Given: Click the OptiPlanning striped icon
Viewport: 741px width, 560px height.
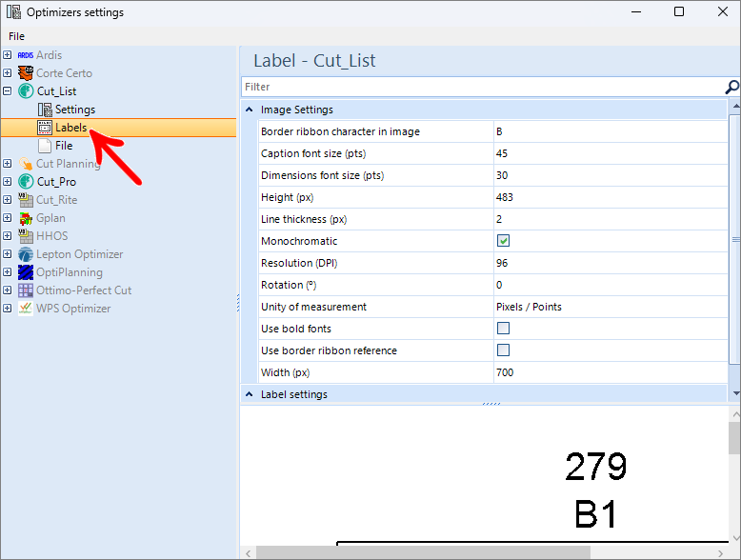Looking at the screenshot, I should [26, 272].
